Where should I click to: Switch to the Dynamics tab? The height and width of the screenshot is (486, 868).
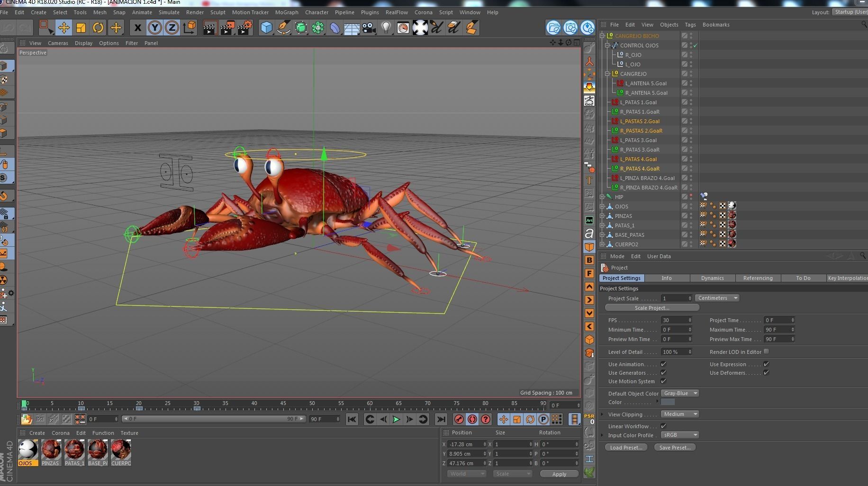click(712, 278)
